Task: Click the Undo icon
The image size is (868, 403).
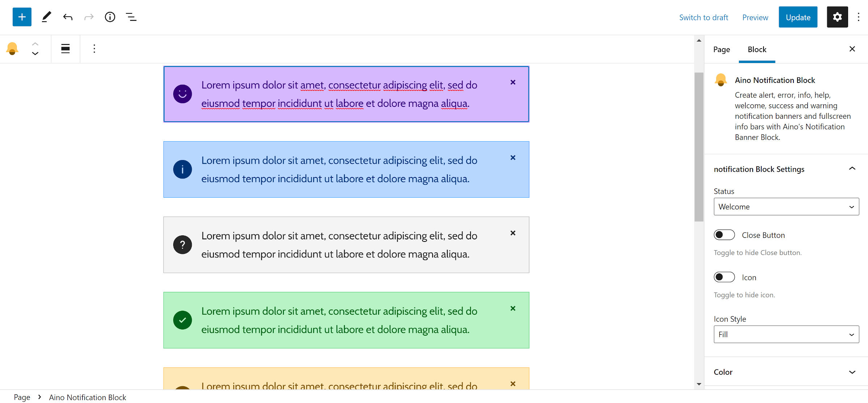Action: click(x=68, y=17)
